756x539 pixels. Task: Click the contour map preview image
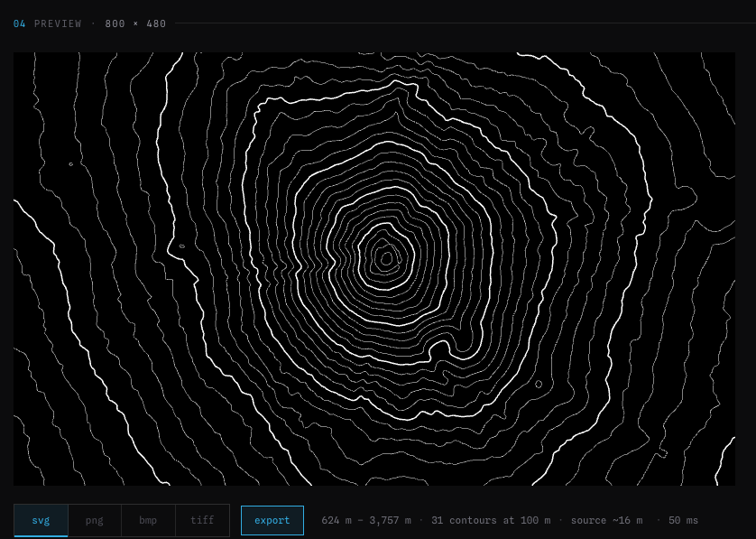coord(374,269)
